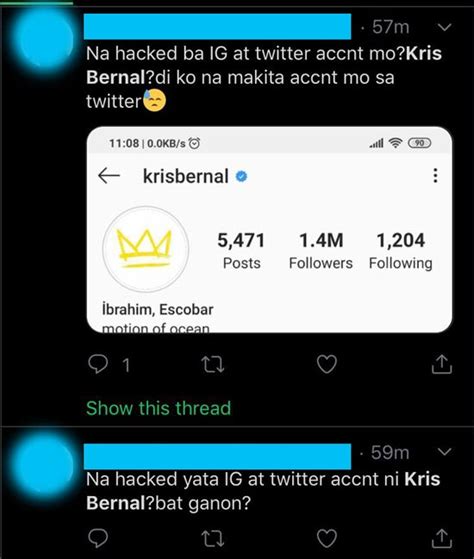Click the blue verified badge next to krisbernal
Viewport: 474px width, 559px height.
[x=242, y=176]
